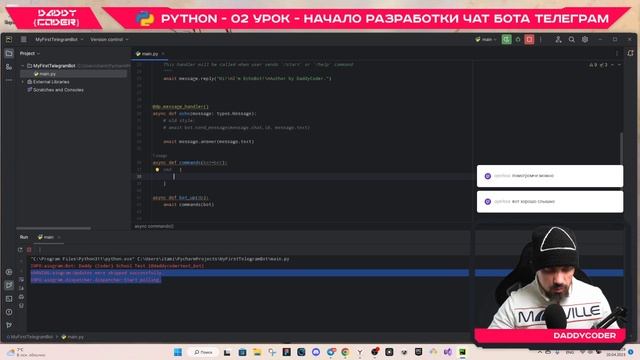640x360 pixels.
Task: Click red Stop icon in Run panel toolbar
Action: (x=29, y=249)
